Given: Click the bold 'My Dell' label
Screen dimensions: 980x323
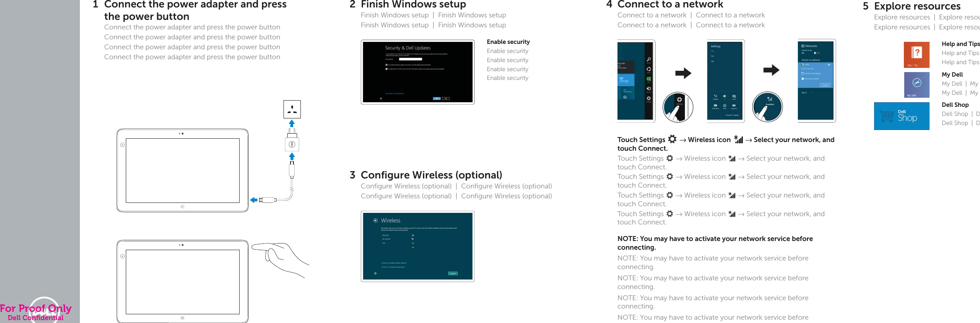Looking at the screenshot, I should (x=952, y=75).
